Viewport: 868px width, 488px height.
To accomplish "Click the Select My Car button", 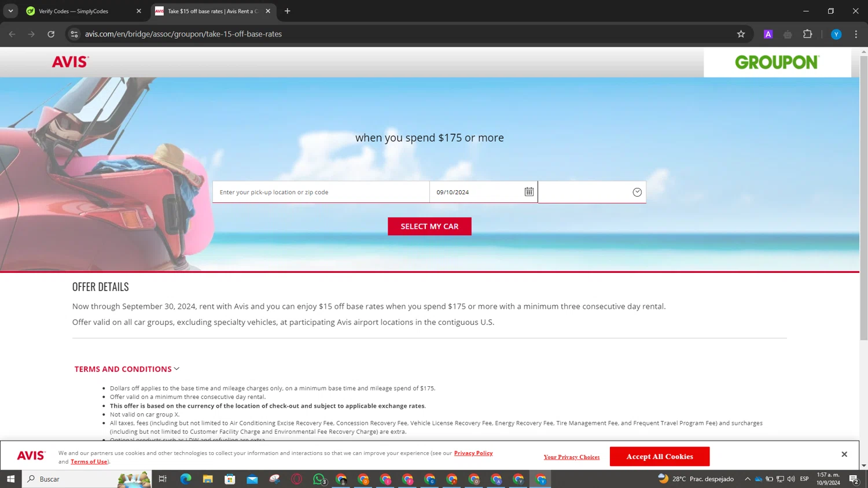I will 429,226.
